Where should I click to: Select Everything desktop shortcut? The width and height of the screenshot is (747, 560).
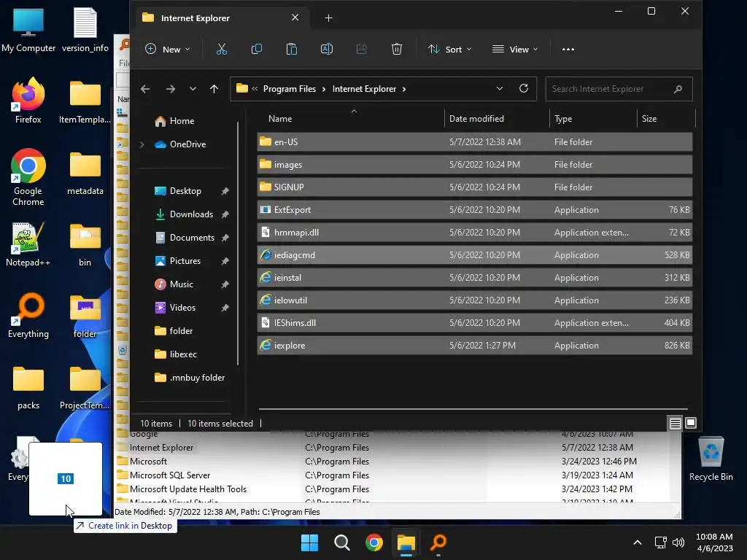point(28,315)
